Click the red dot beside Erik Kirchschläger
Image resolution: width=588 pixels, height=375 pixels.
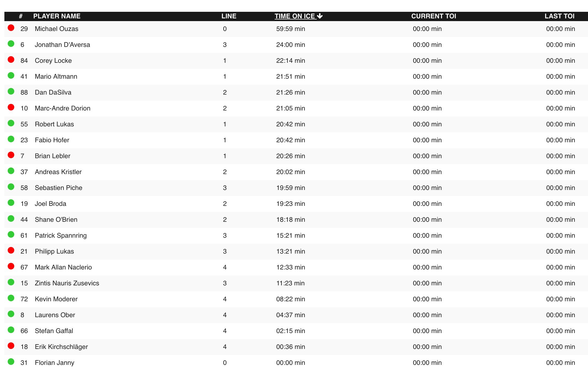[x=11, y=346]
